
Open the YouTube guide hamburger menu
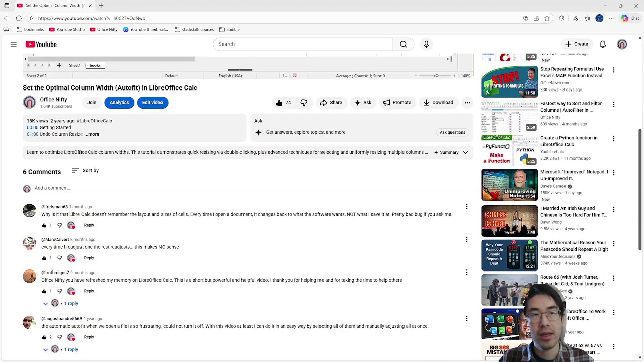(x=14, y=44)
